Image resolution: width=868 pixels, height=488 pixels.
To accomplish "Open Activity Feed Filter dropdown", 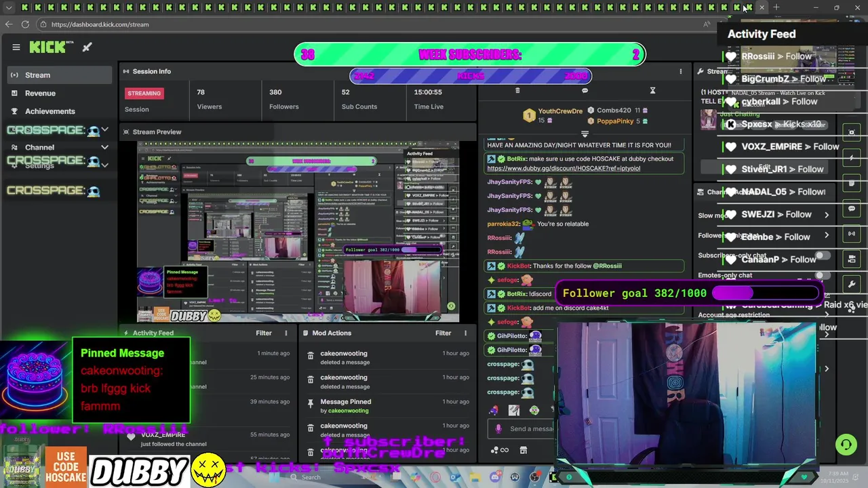I will [264, 333].
